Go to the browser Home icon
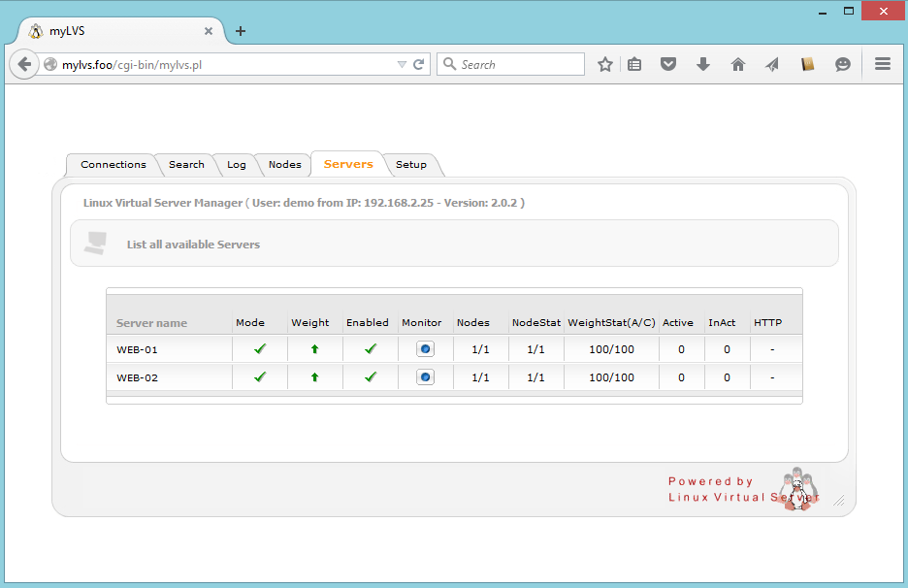This screenshot has width=908, height=588. (738, 65)
